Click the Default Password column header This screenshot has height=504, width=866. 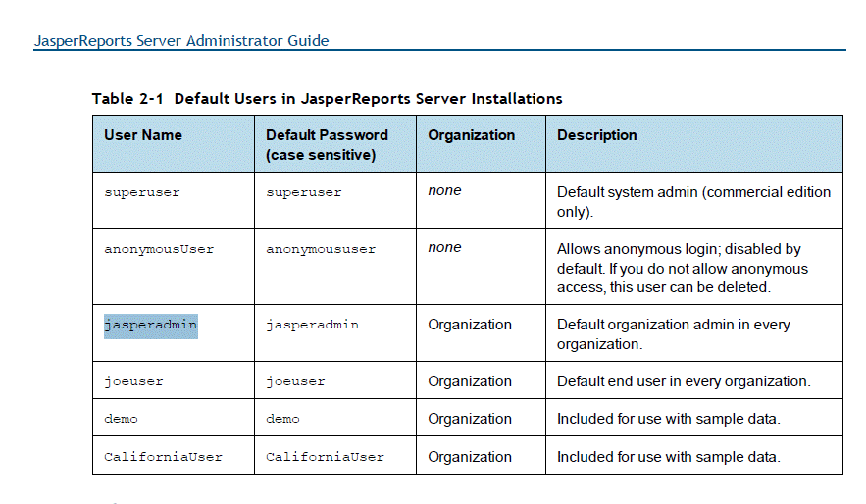coord(327,144)
